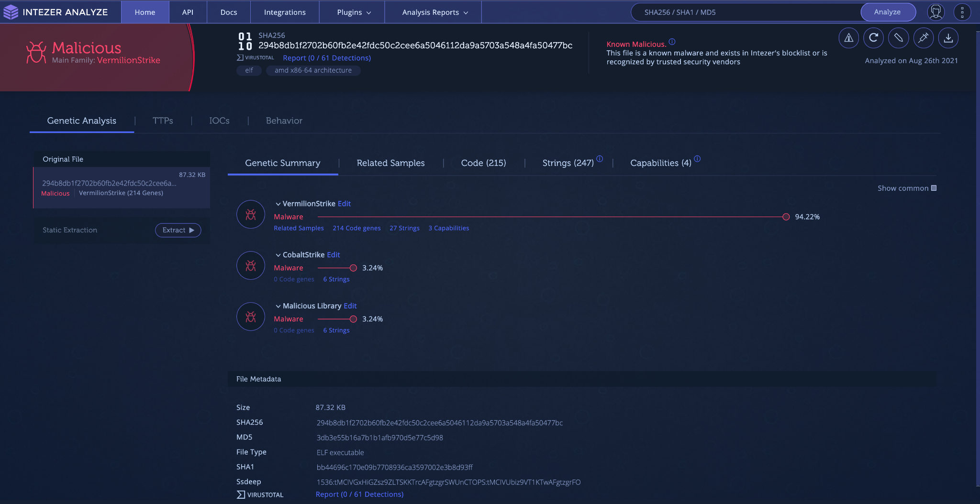Open the 3 Capabilities link

[x=448, y=228]
